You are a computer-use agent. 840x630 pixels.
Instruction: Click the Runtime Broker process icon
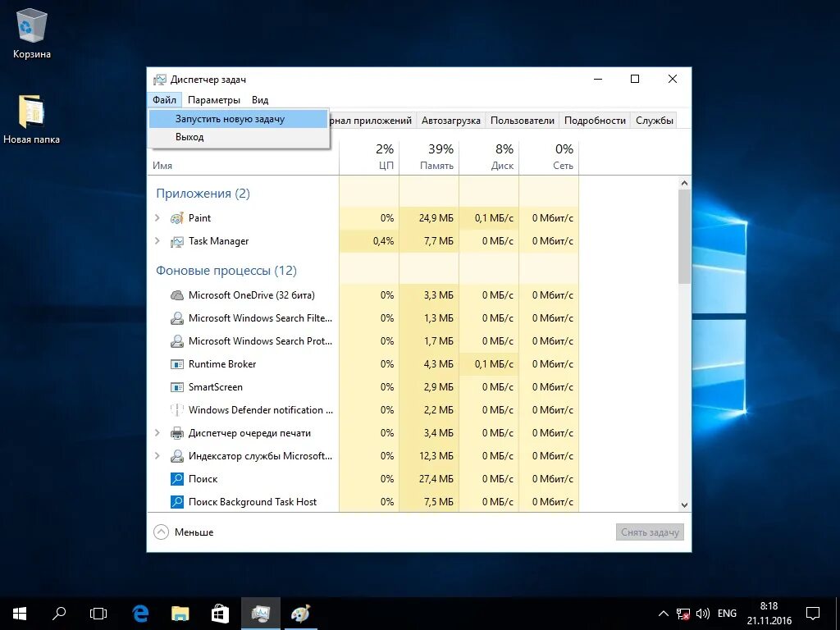point(177,364)
